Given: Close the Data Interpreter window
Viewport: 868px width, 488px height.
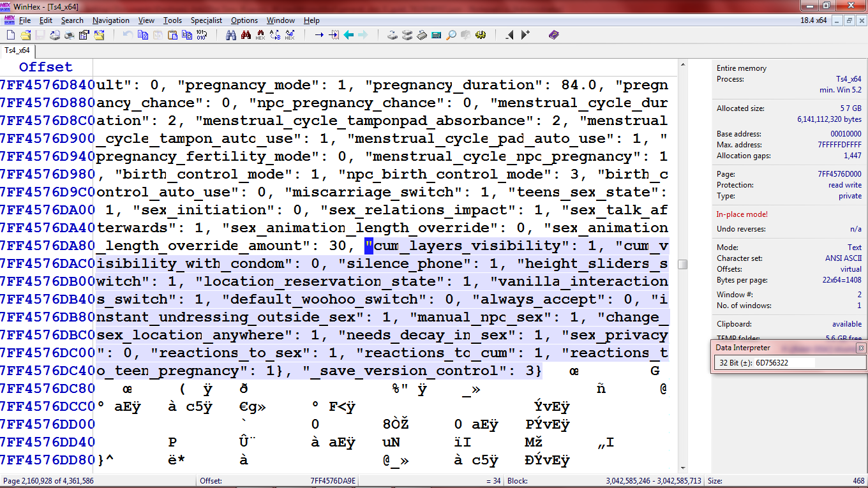Looking at the screenshot, I should tap(860, 348).
